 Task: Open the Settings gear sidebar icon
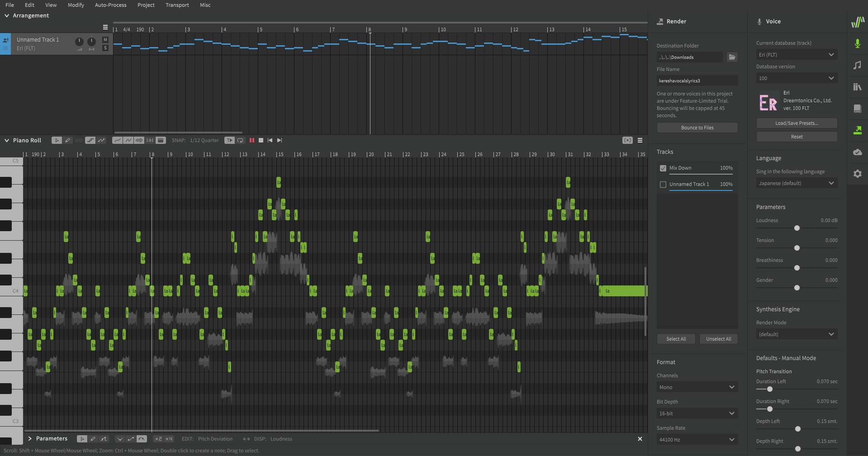pos(857,174)
